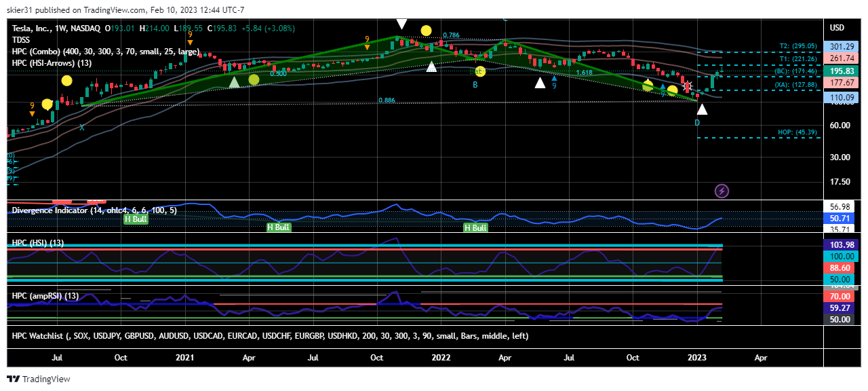Click the 301.29 price axis label
The width and height of the screenshot is (868, 391).
[x=842, y=47]
